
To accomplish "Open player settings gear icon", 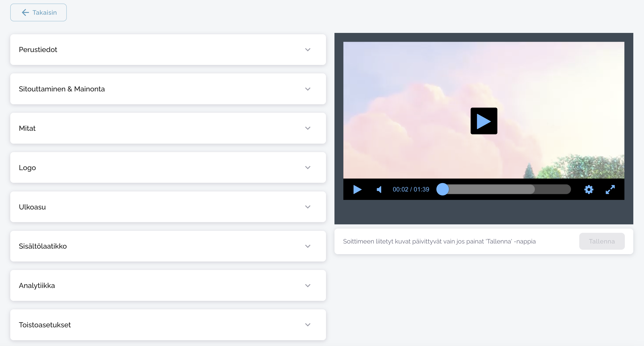I will pos(589,189).
